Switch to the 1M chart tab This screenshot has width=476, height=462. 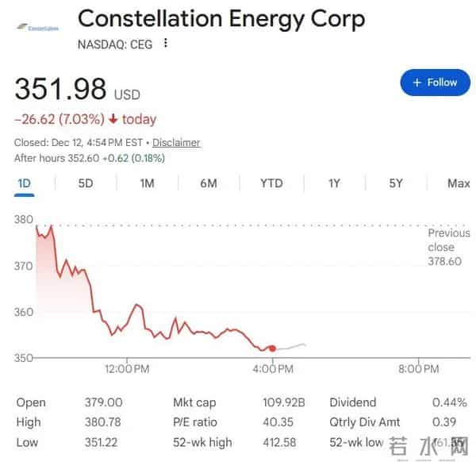tap(147, 183)
